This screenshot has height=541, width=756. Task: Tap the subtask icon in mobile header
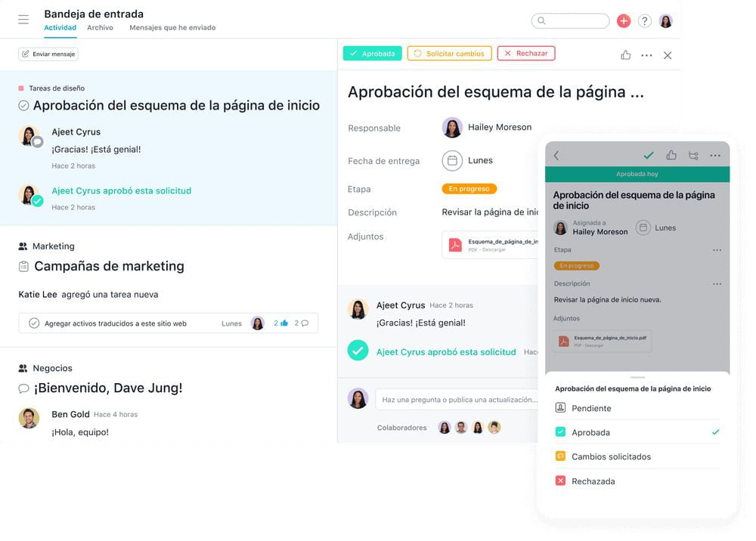point(693,156)
